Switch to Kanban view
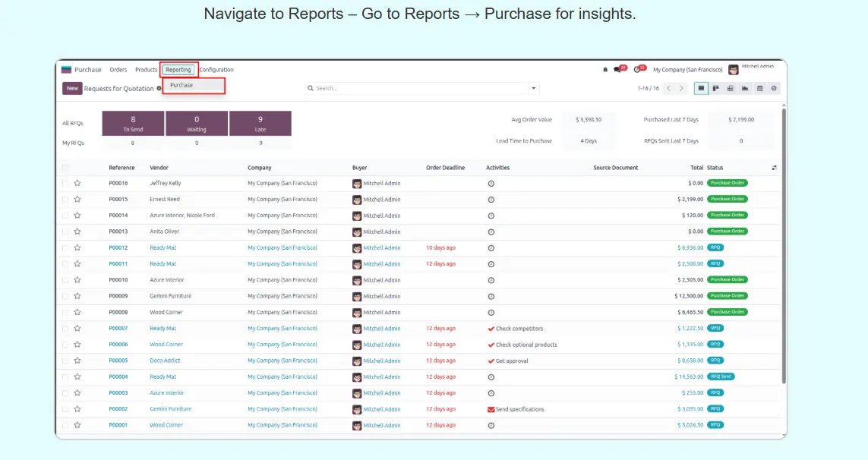868x460 pixels. (715, 88)
